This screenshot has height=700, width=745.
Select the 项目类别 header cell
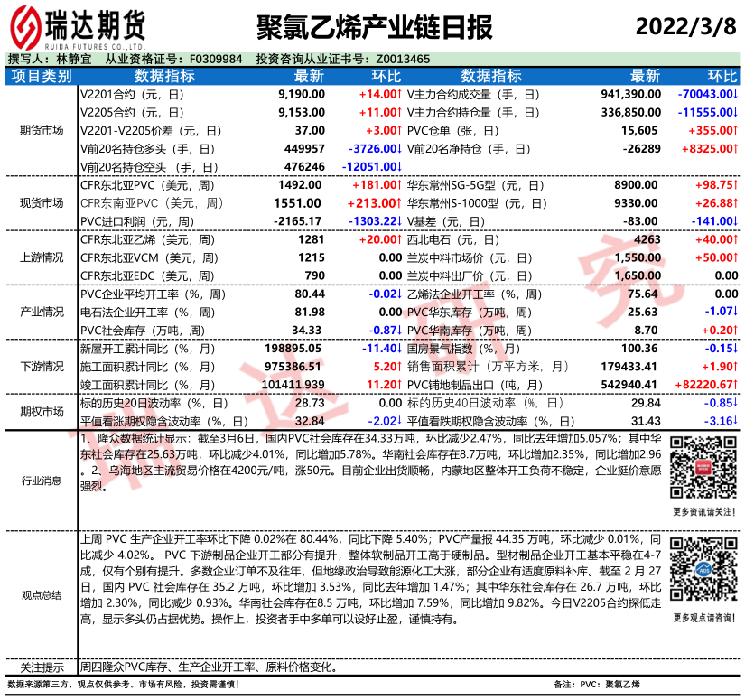click(42, 76)
